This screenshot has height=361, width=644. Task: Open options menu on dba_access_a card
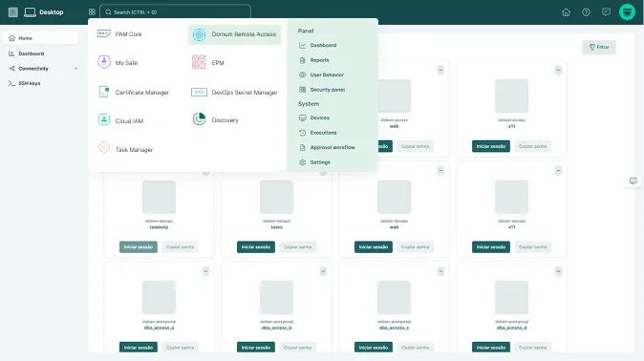point(205,271)
